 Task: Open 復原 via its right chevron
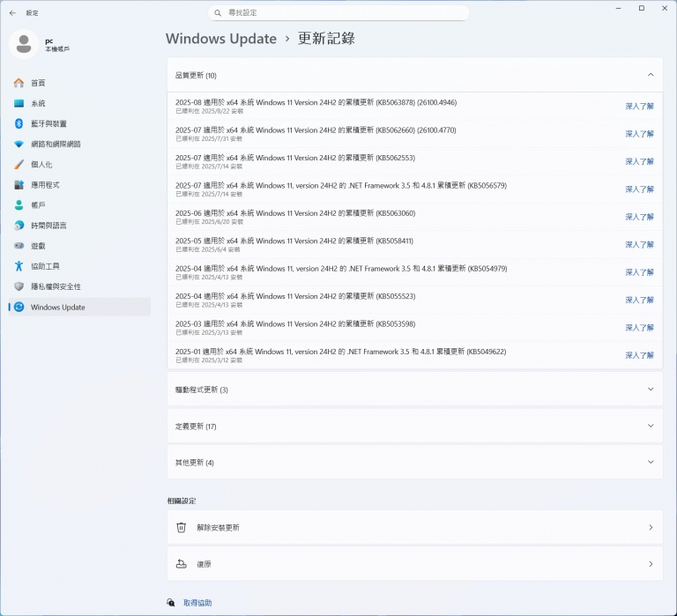coord(651,564)
